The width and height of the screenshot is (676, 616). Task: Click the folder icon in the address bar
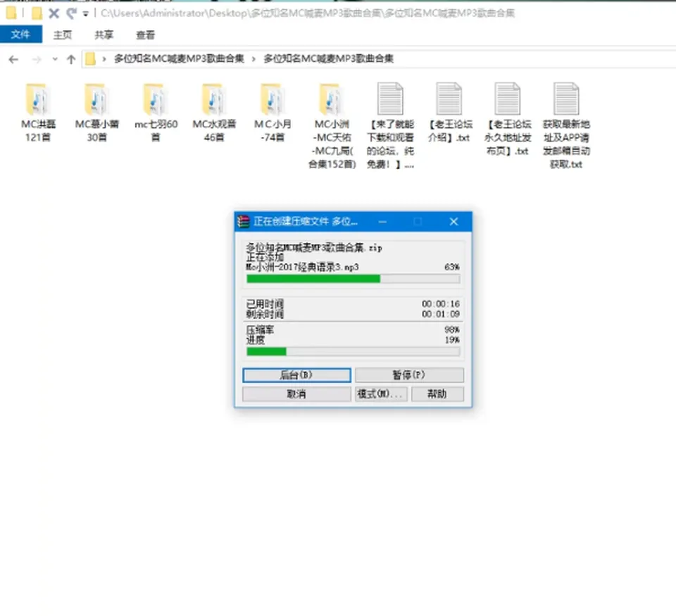tap(90, 59)
